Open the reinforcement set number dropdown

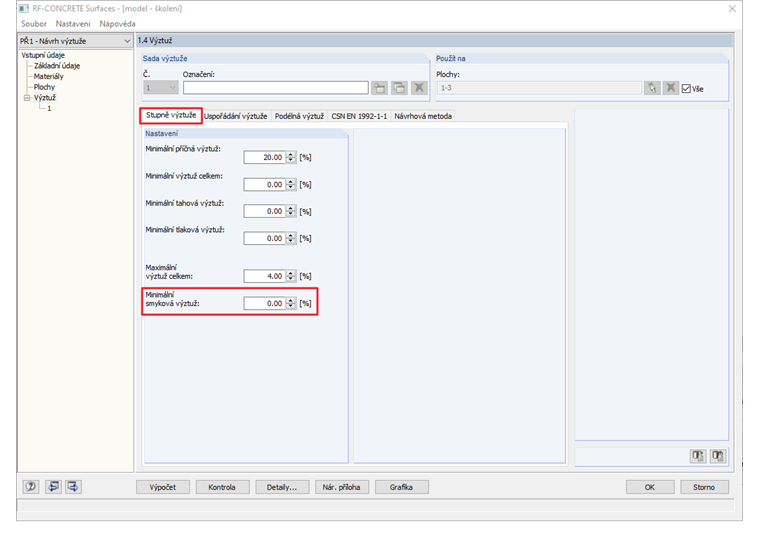point(161,88)
